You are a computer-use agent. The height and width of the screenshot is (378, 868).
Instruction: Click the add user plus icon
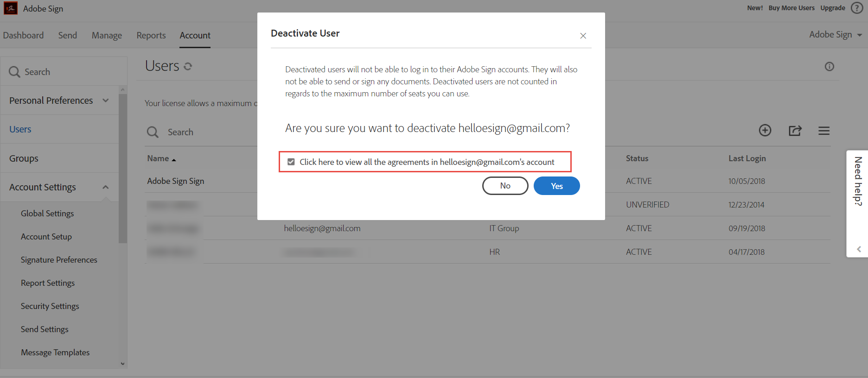[x=765, y=131]
